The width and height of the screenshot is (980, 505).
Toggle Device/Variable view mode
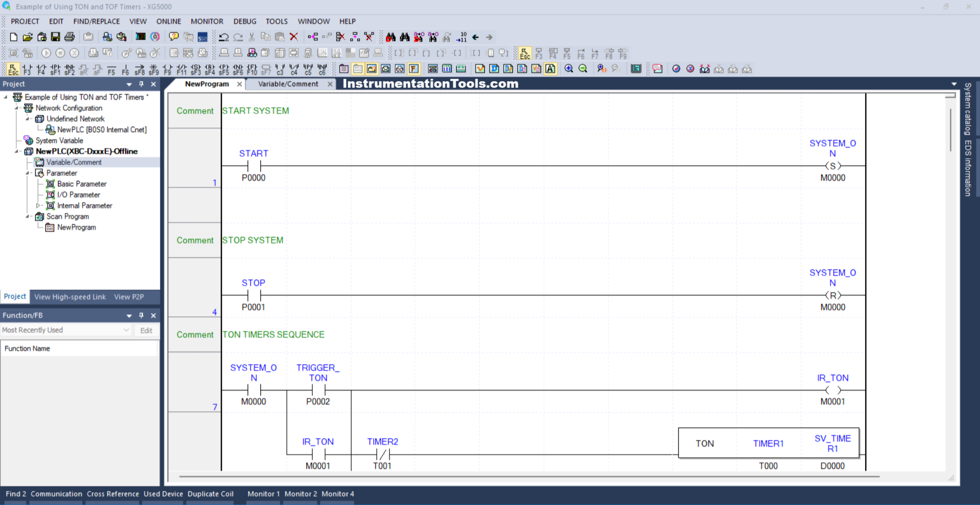(x=508, y=69)
